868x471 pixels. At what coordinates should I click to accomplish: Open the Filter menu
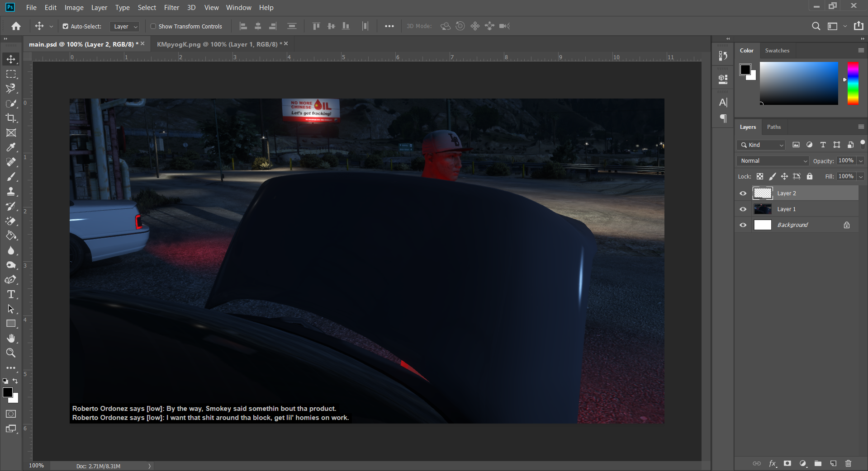tap(171, 8)
